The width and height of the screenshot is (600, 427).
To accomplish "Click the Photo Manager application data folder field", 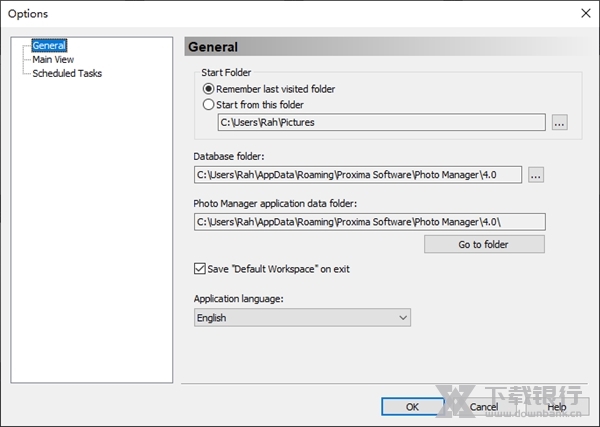I will (369, 222).
